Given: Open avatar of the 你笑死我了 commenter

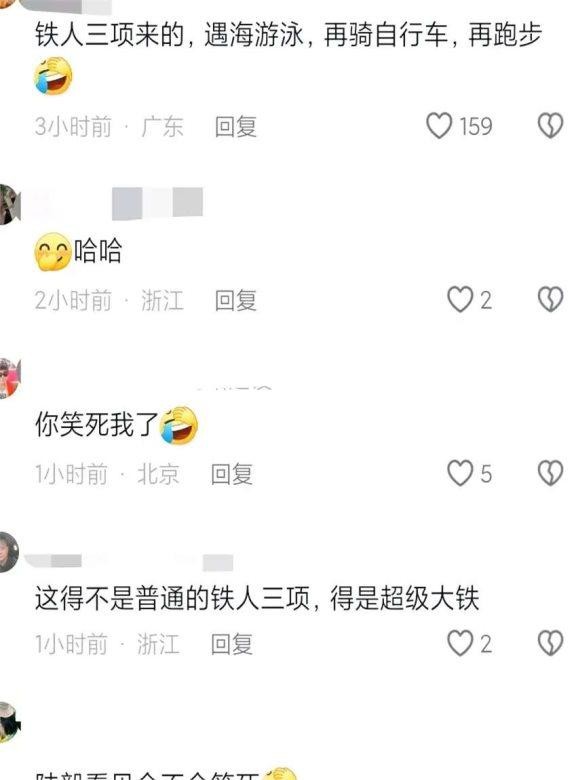Looking at the screenshot, I should tap(9, 378).
